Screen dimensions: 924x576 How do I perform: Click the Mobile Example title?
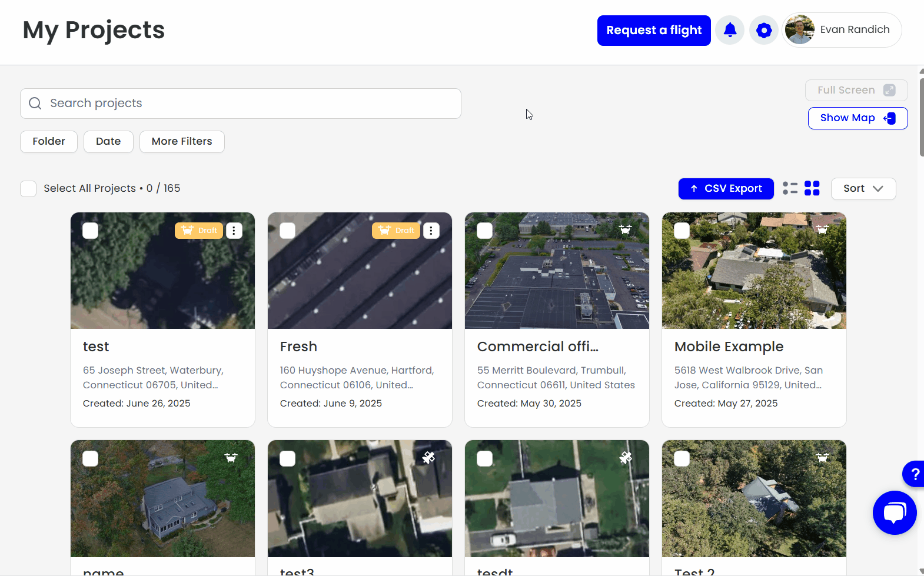(x=729, y=347)
